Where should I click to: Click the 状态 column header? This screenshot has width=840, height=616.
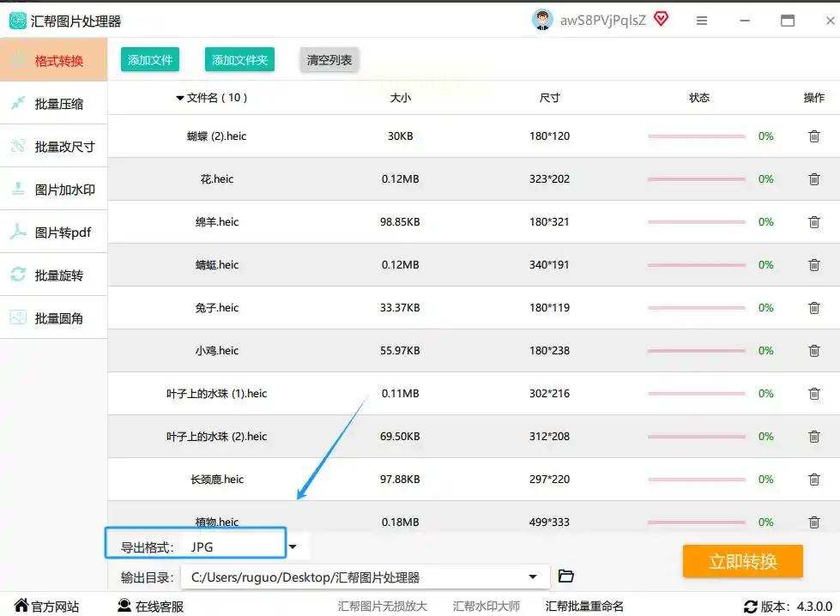click(699, 98)
